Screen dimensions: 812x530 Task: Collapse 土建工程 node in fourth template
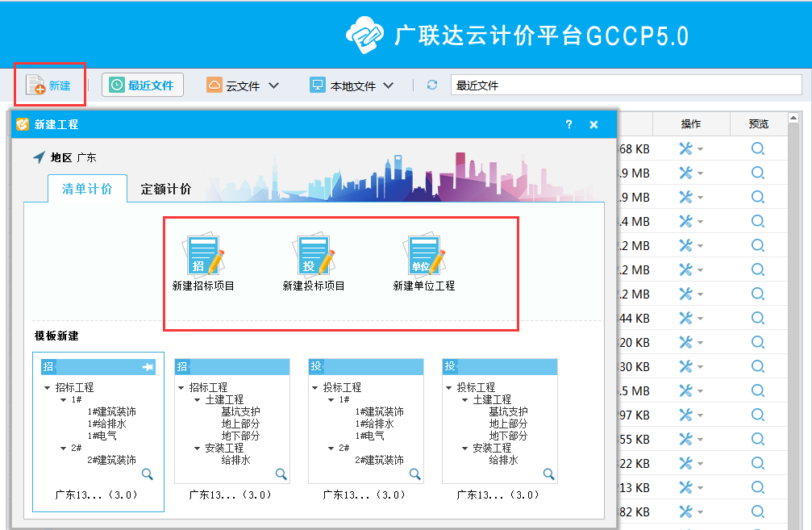coord(464,400)
